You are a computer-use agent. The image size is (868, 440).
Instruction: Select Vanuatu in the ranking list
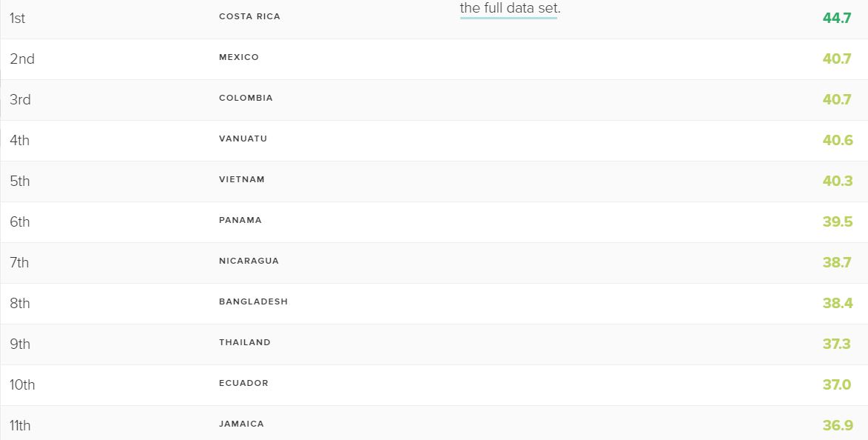coord(243,139)
